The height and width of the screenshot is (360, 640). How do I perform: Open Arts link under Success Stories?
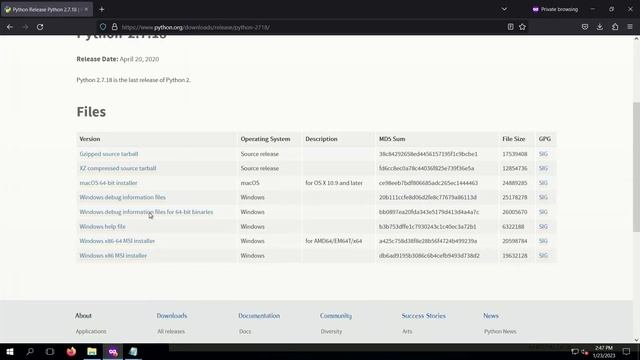point(407,331)
